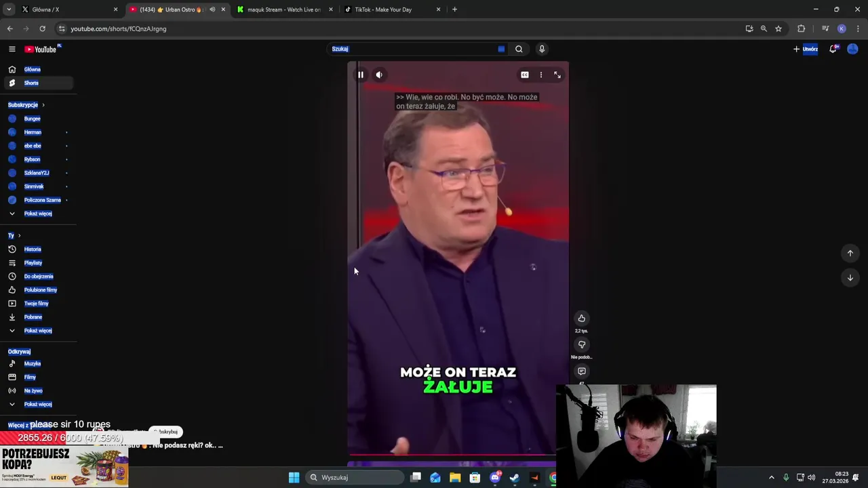
Task: Dislike the Short with thumbs down
Action: coord(581,344)
